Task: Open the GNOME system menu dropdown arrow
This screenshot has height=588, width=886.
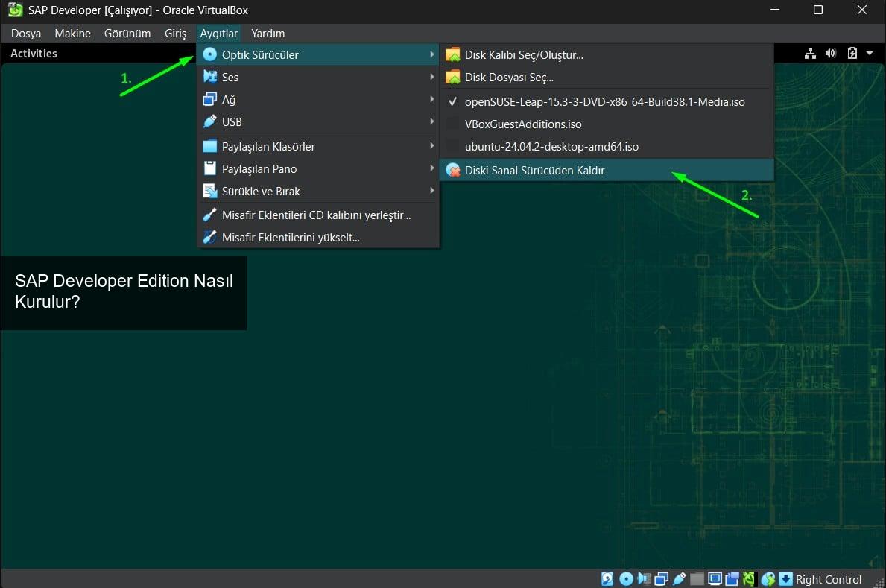Action: click(x=870, y=54)
